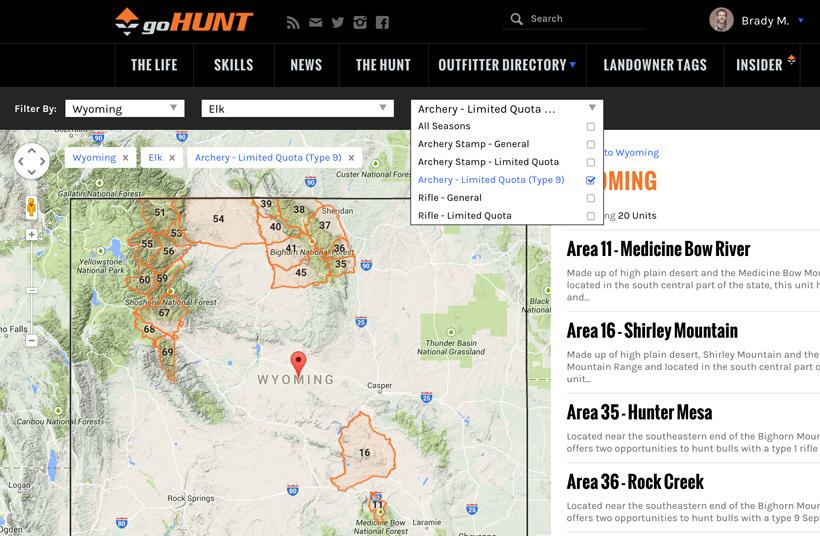Check the All Seasons checkbox
The image size is (820, 536).
(591, 127)
